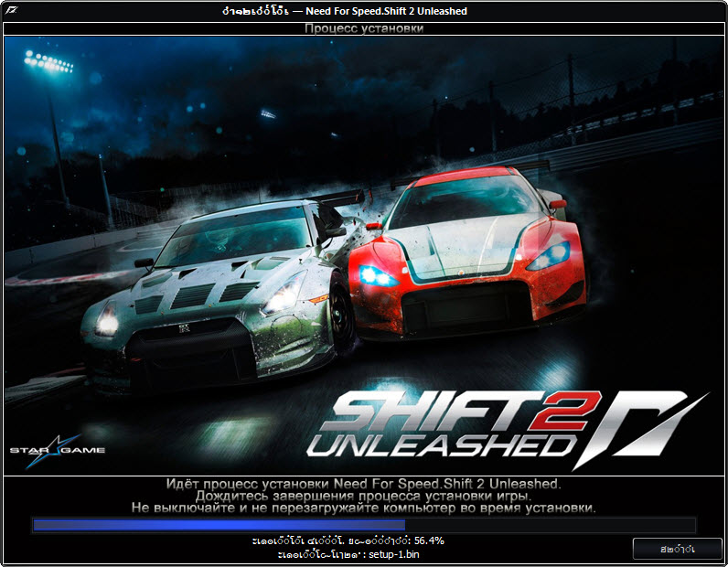Image resolution: width=728 pixels, height=567 pixels.
Task: Click the blue installation progress bar
Action: (364, 525)
